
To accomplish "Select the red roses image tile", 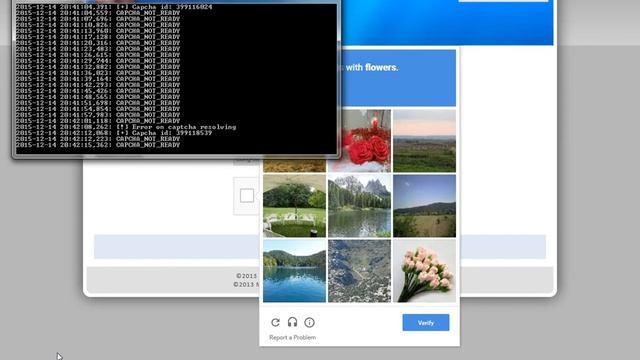I will pyautogui.click(x=359, y=141).
